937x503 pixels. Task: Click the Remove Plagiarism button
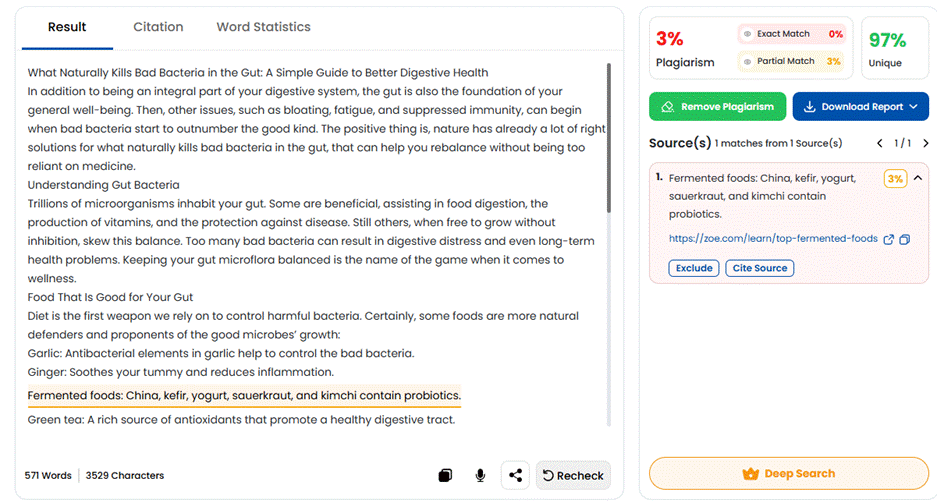[x=718, y=107]
